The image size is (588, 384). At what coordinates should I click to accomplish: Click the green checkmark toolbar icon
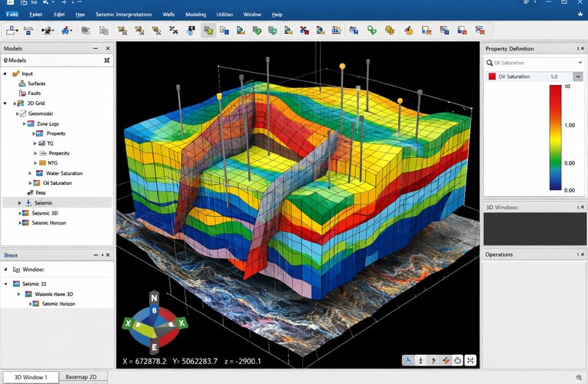257,31
